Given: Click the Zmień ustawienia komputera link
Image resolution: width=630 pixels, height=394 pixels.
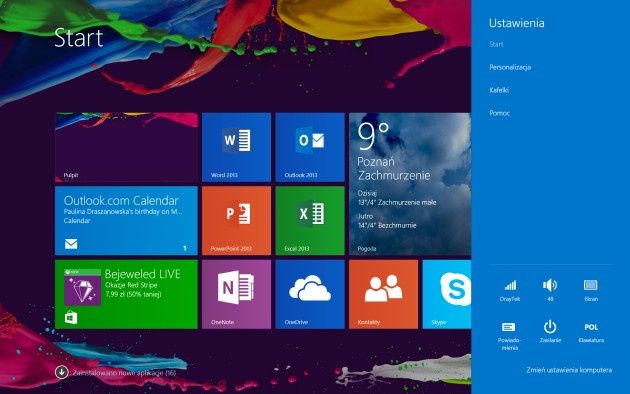Looking at the screenshot, I should [569, 370].
